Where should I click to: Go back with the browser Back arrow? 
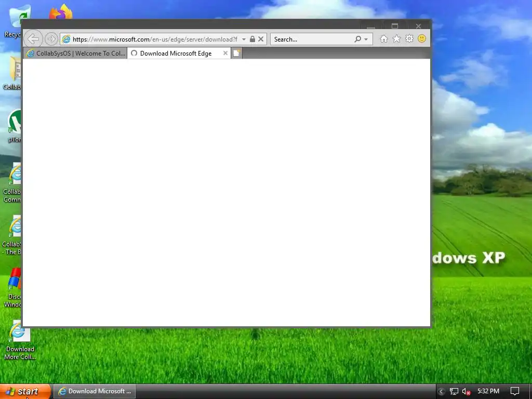(33, 39)
